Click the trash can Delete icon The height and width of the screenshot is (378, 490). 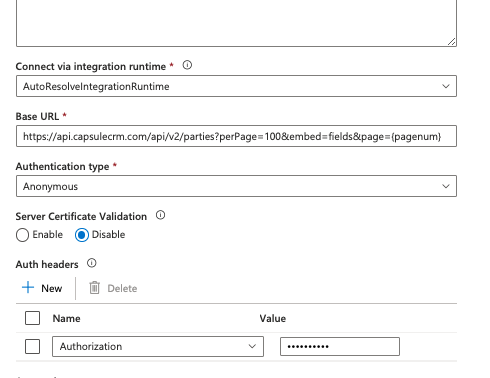94,288
